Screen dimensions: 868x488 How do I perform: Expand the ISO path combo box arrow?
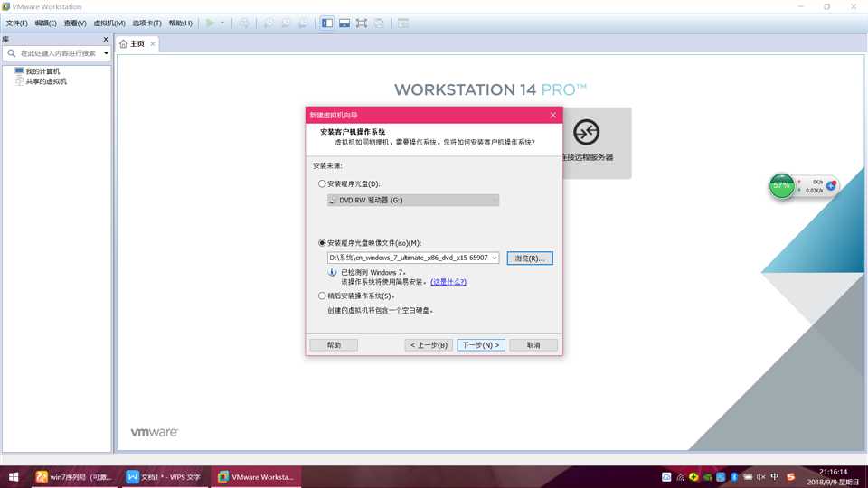pos(495,258)
